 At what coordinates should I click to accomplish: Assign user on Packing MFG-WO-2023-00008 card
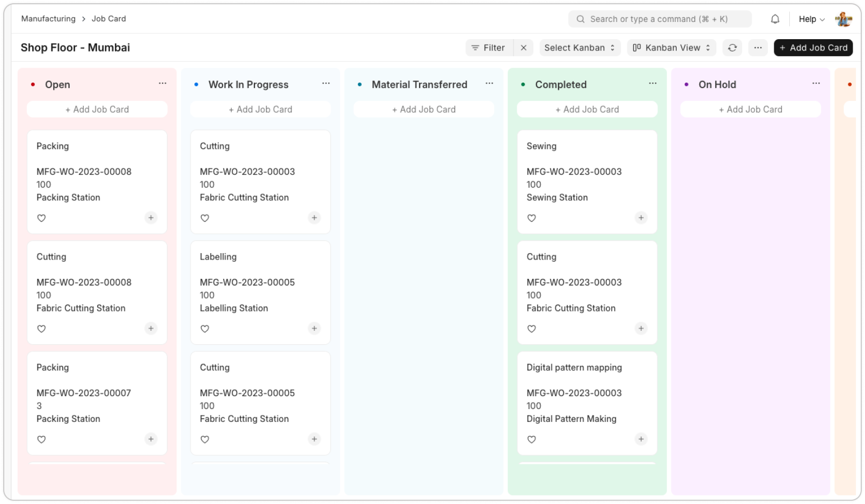pyautogui.click(x=151, y=218)
